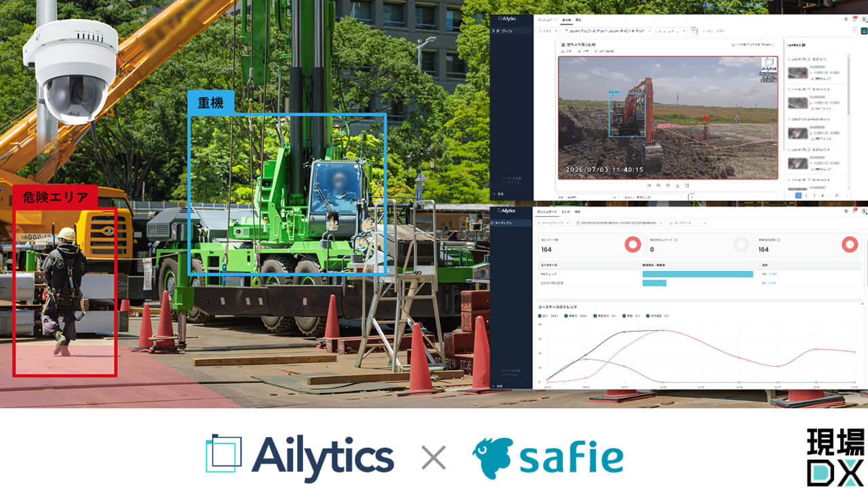The height and width of the screenshot is (488, 868).
Task: Click red donut chart on 総レコード数 card
Action: 633,245
